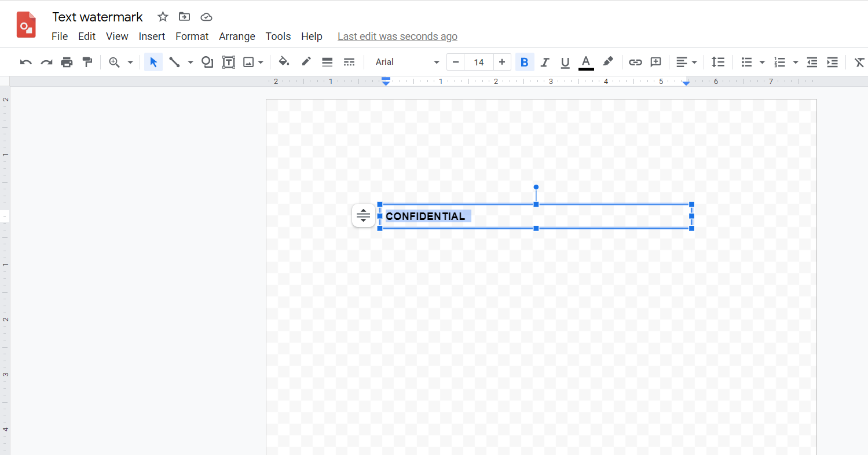Click the Insert link icon
This screenshot has height=455, width=868.
[635, 62]
